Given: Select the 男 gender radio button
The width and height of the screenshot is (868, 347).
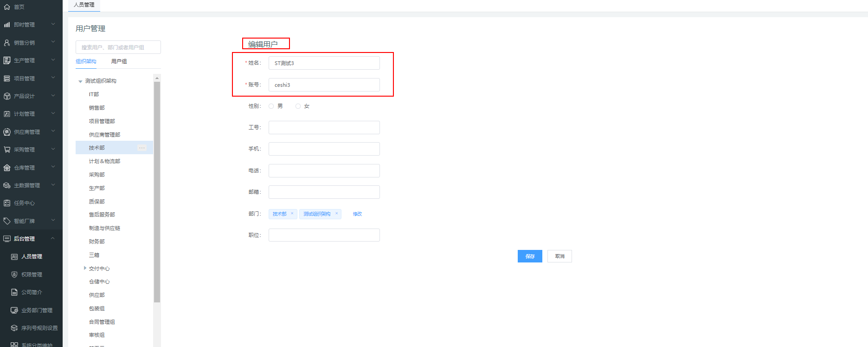Looking at the screenshot, I should pos(271,106).
